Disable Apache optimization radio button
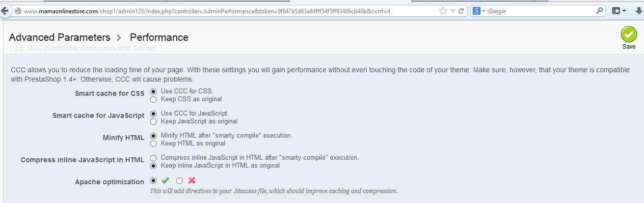644x203 pixels. (179, 181)
